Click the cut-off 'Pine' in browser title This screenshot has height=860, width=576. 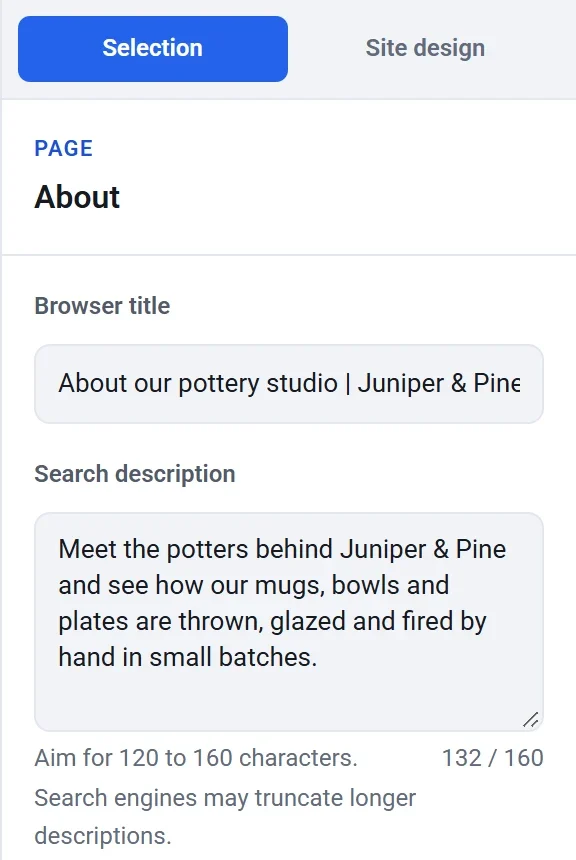pos(496,383)
